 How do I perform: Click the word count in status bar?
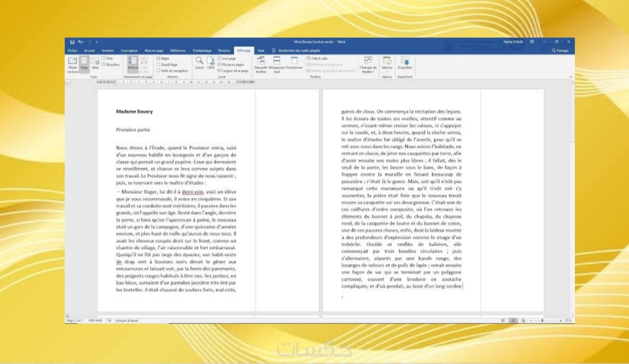pyautogui.click(x=95, y=321)
